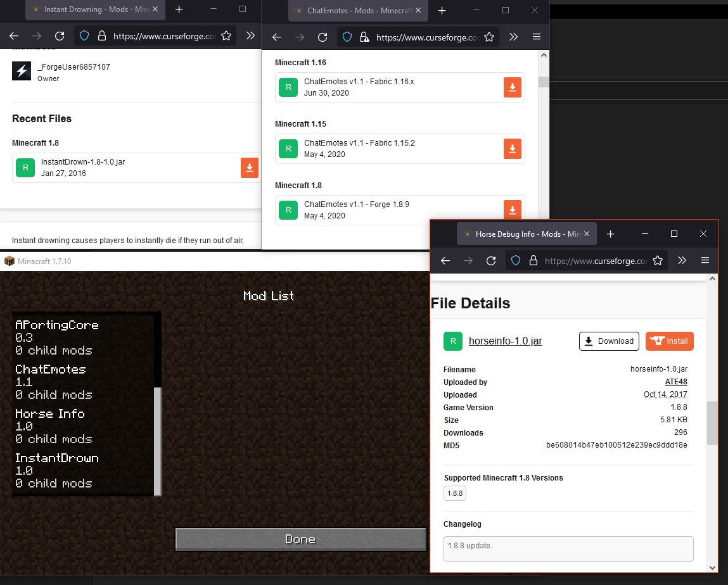Download ChatEmotes v1.1 Forge 1.8.9

[513, 210]
